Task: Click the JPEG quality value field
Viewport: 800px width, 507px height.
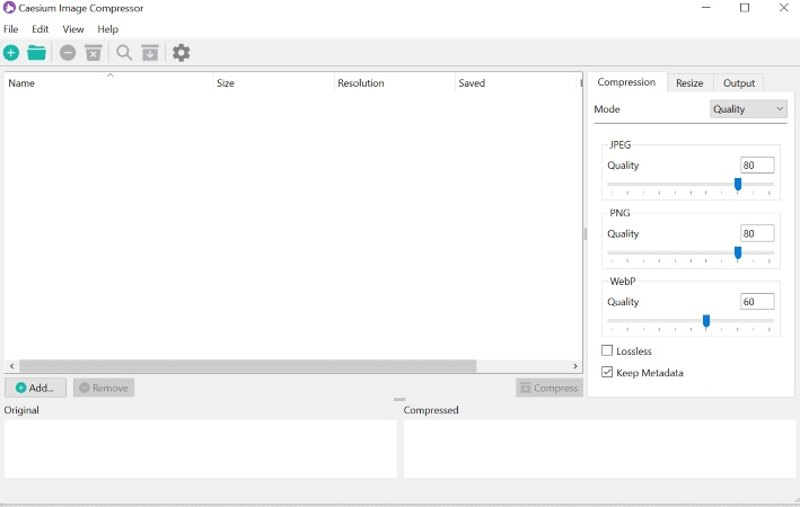Action: (x=757, y=165)
